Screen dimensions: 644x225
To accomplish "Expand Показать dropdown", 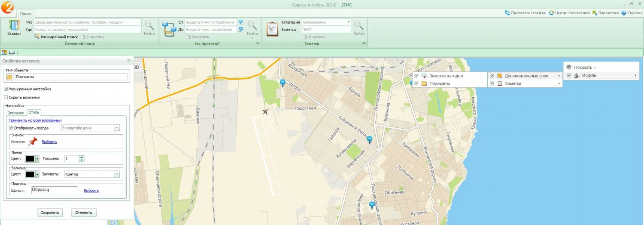I will (x=585, y=68).
